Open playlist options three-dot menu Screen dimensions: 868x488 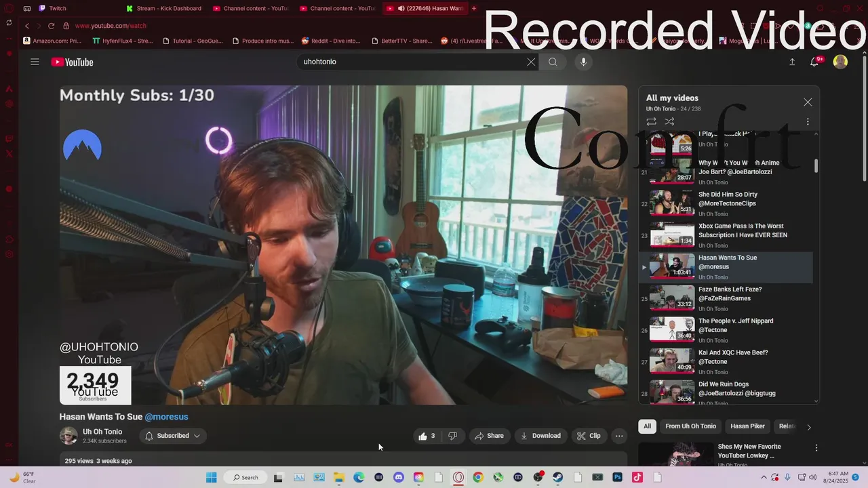point(808,121)
